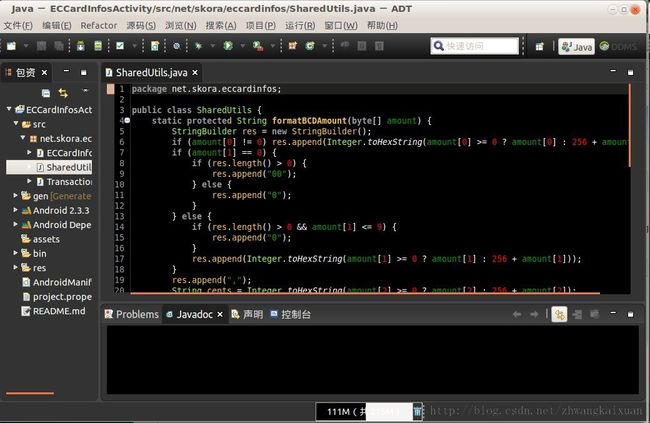650x423 pixels.
Task: Click the New file wizard toolbar icon
Action: [11, 46]
